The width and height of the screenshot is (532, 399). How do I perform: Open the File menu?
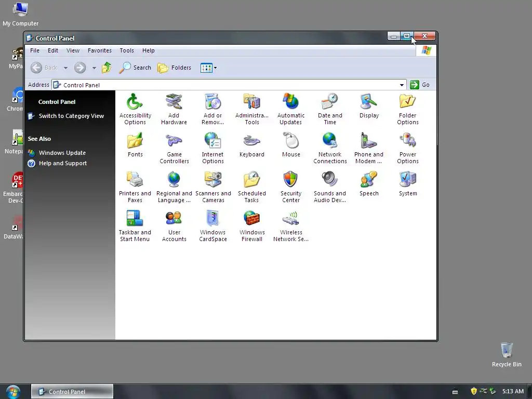click(x=35, y=50)
